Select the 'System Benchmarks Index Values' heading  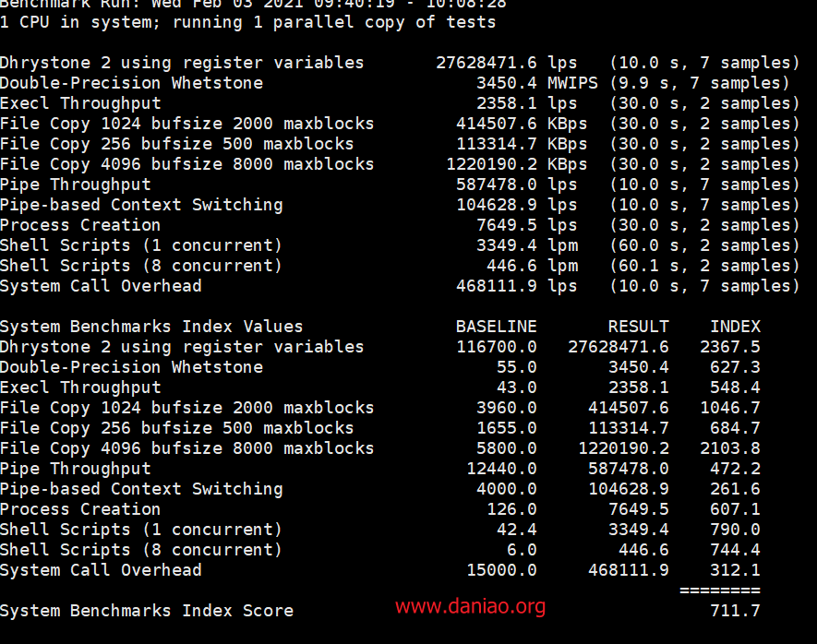[x=151, y=327]
